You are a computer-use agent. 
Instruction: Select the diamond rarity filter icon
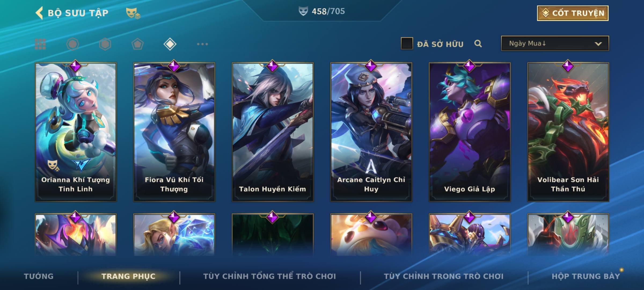tap(170, 44)
